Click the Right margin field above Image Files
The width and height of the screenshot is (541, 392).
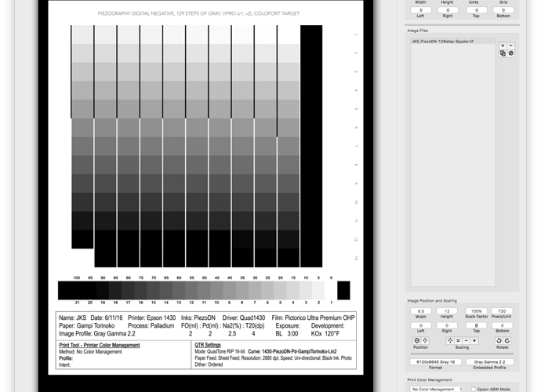point(448,10)
